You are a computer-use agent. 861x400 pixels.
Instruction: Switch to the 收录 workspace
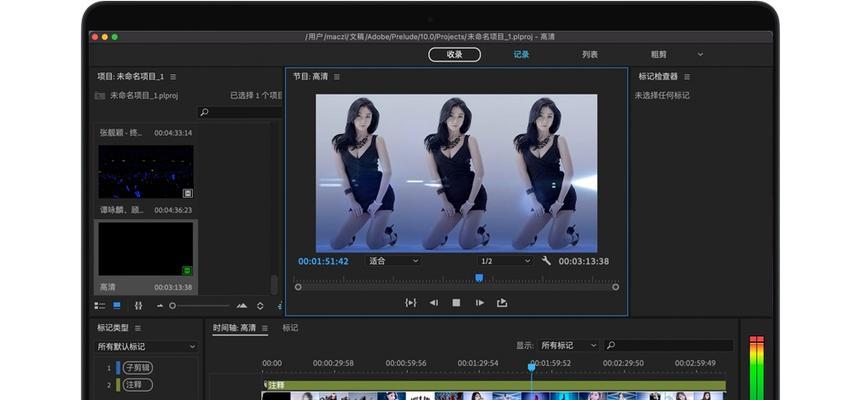pyautogui.click(x=455, y=54)
